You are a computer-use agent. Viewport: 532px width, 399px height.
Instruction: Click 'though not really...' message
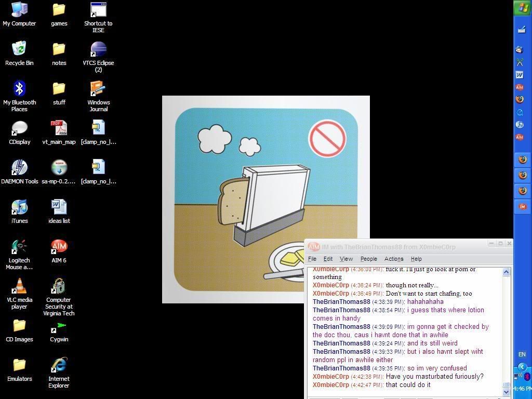click(x=412, y=285)
